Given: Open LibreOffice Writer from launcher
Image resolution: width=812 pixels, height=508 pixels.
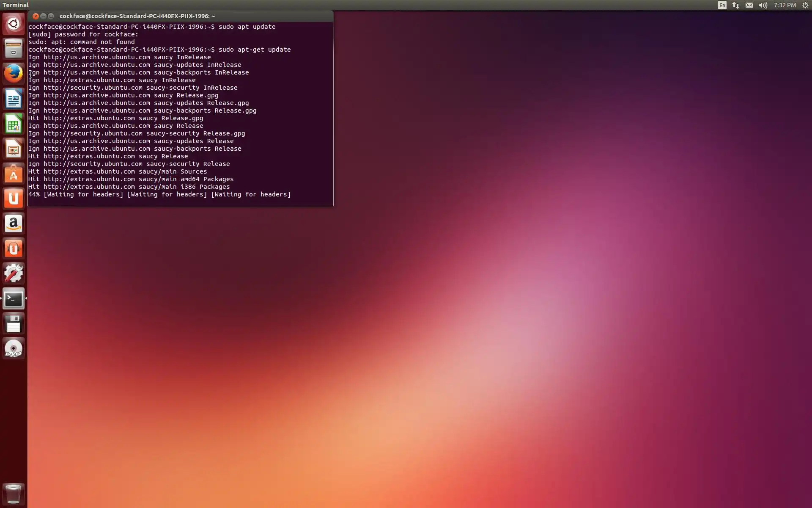Looking at the screenshot, I should tap(14, 99).
